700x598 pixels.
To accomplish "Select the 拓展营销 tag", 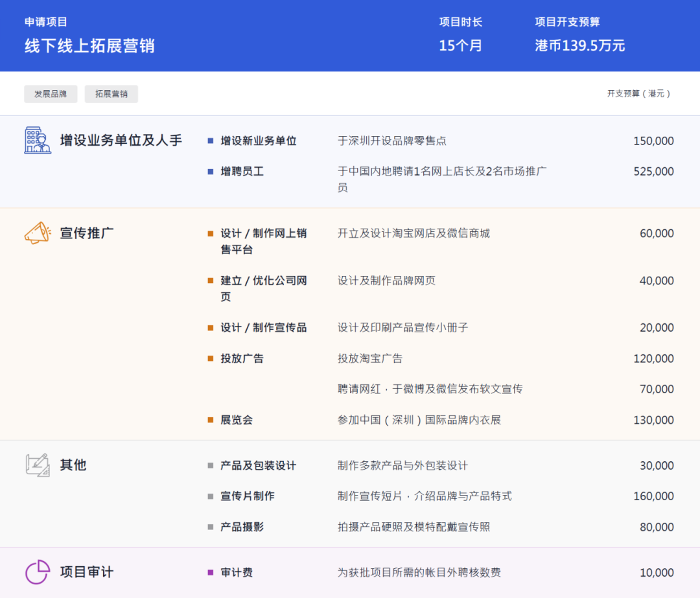I will click(111, 94).
